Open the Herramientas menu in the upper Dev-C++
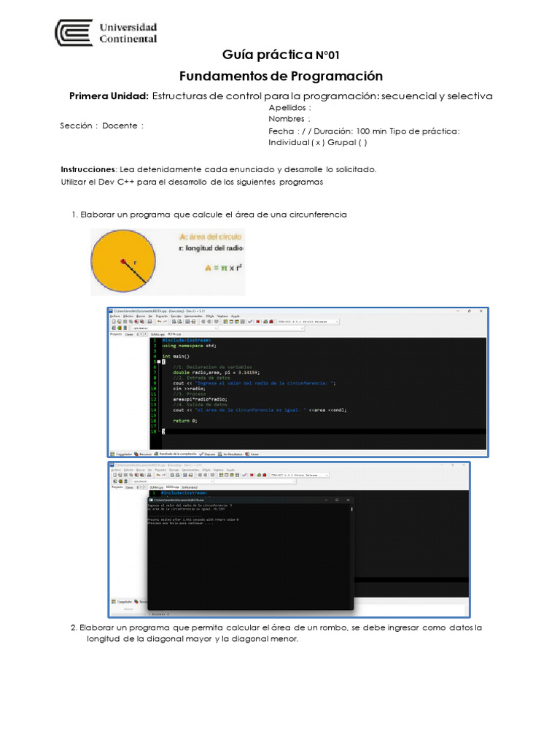560x747 pixels. 193,317
